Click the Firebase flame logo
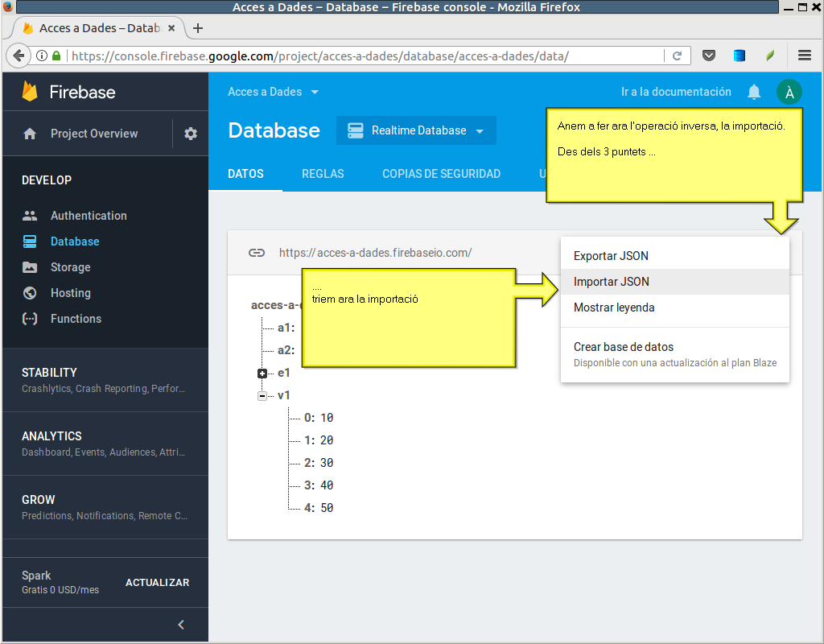The image size is (824, 644). click(x=30, y=92)
